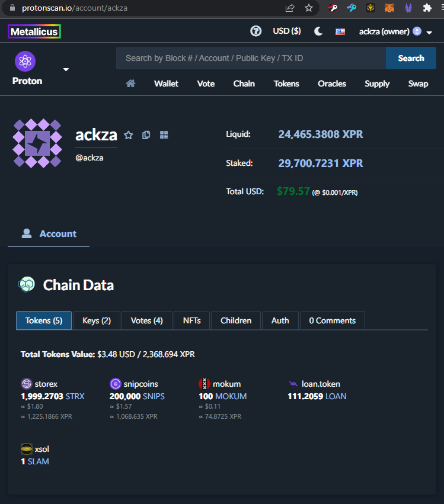Screen dimensions: 444x504
Task: Switch to the NFTs tab
Action: pyautogui.click(x=191, y=320)
